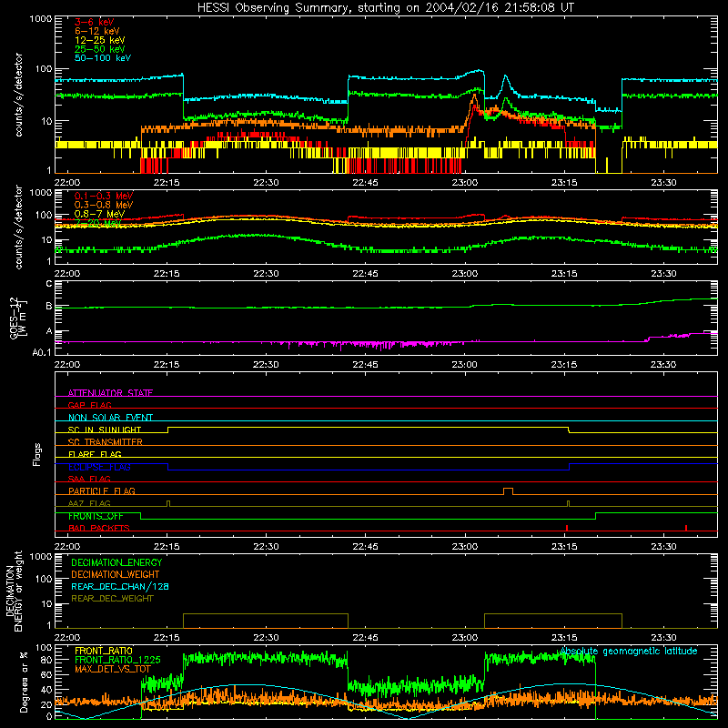
Task: Click the "DECIMATION ENERGY or weight" axis label
Action: coord(15,591)
